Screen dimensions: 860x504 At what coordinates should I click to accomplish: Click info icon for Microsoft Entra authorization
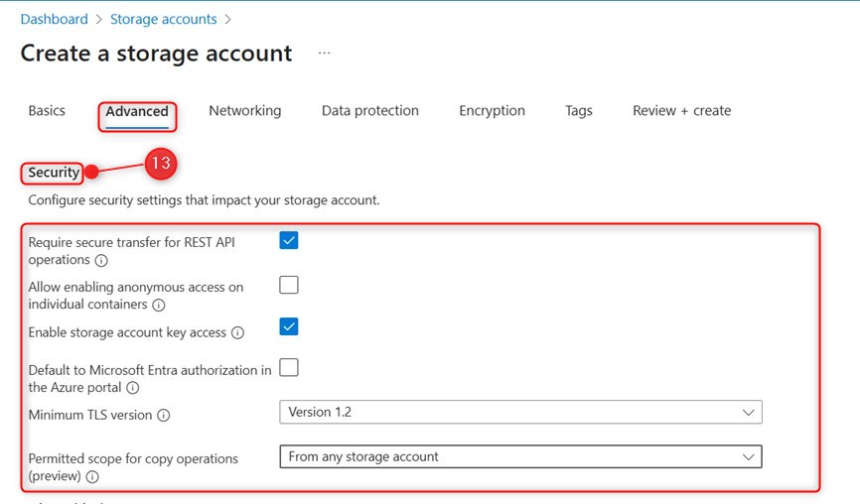132,389
